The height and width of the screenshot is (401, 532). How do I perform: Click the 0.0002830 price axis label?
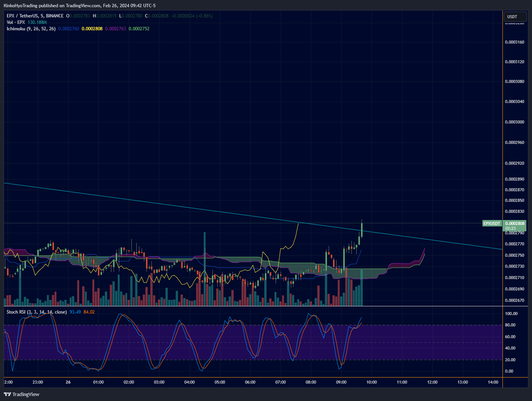click(515, 211)
